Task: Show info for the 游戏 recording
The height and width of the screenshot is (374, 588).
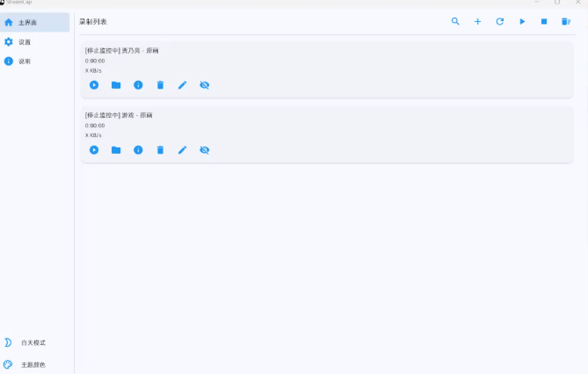Action: coord(138,150)
